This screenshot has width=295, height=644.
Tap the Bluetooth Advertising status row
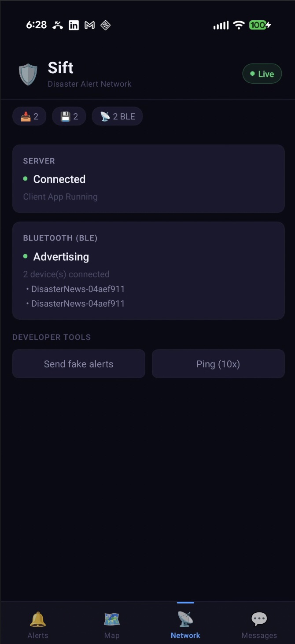click(56, 256)
